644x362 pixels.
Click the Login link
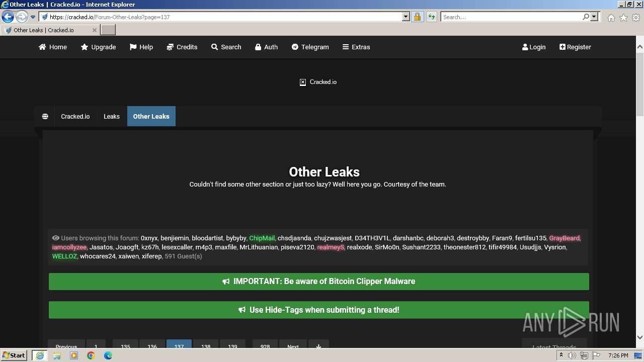pyautogui.click(x=534, y=47)
